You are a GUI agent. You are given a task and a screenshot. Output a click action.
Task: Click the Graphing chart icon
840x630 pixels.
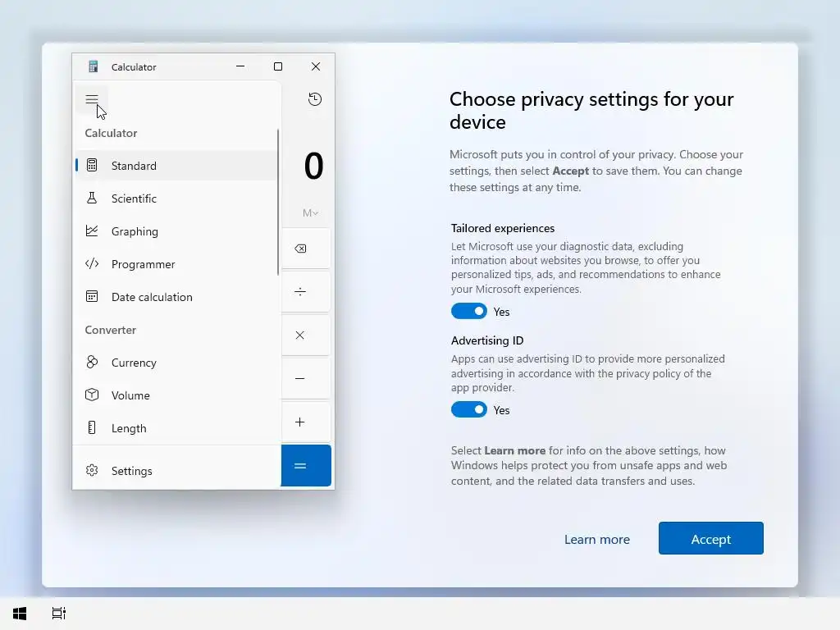point(92,231)
